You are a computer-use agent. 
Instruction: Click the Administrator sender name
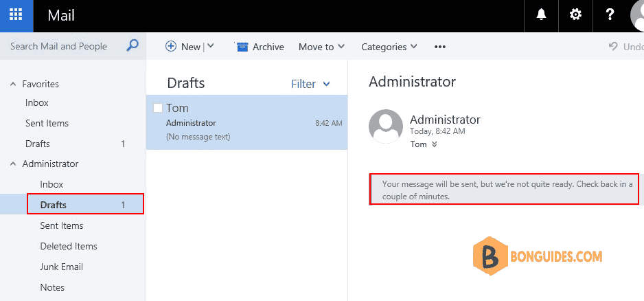point(445,120)
